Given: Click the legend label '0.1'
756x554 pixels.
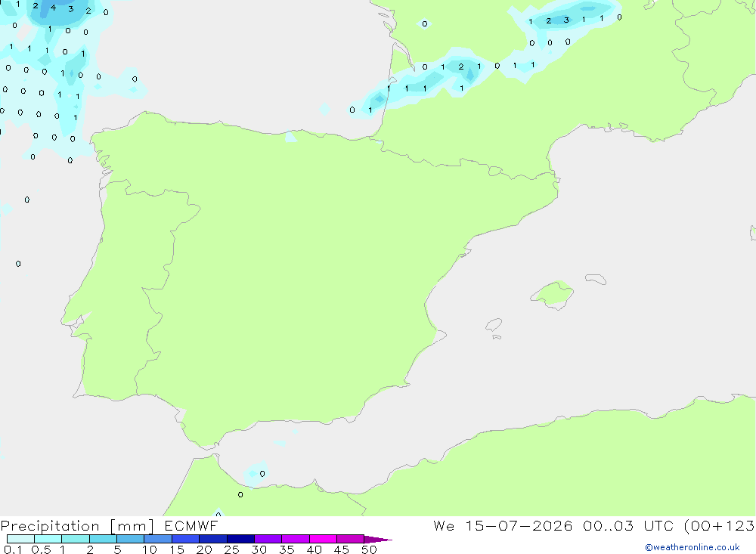Looking at the screenshot, I should (13, 549).
